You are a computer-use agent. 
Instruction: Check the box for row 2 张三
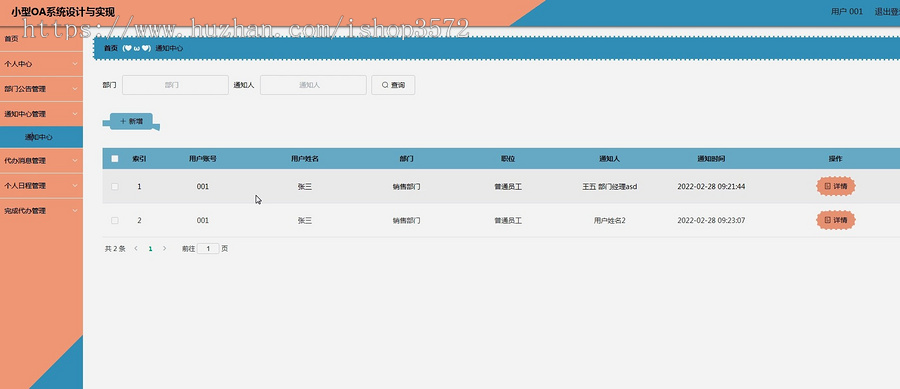click(115, 220)
